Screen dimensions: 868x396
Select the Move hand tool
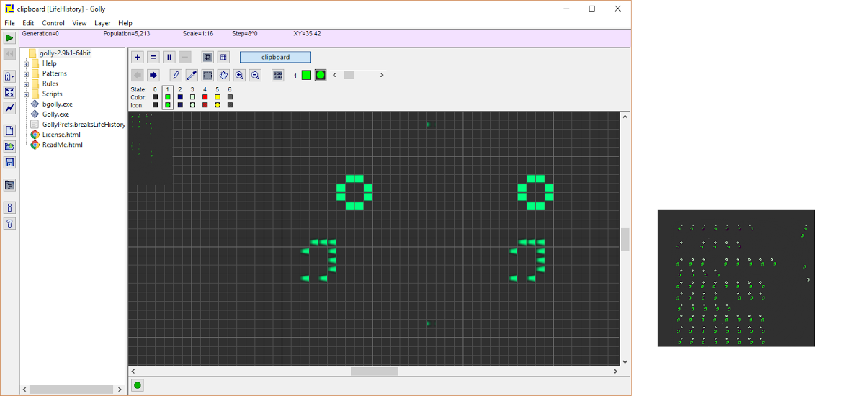point(223,75)
